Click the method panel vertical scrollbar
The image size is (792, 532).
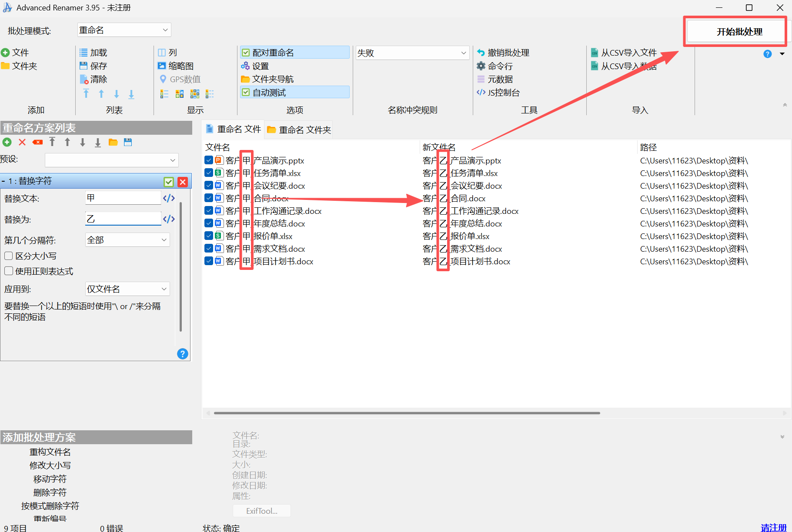point(180,266)
